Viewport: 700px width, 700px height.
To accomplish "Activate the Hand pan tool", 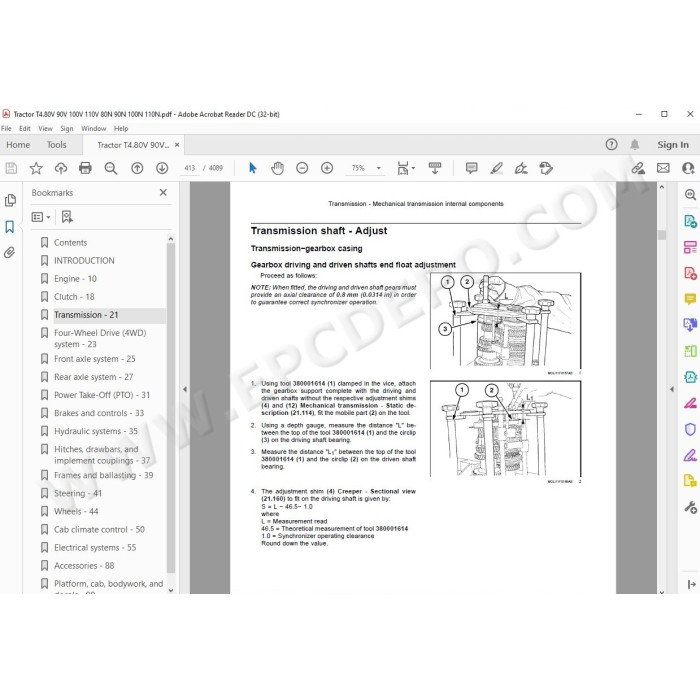I will (277, 168).
